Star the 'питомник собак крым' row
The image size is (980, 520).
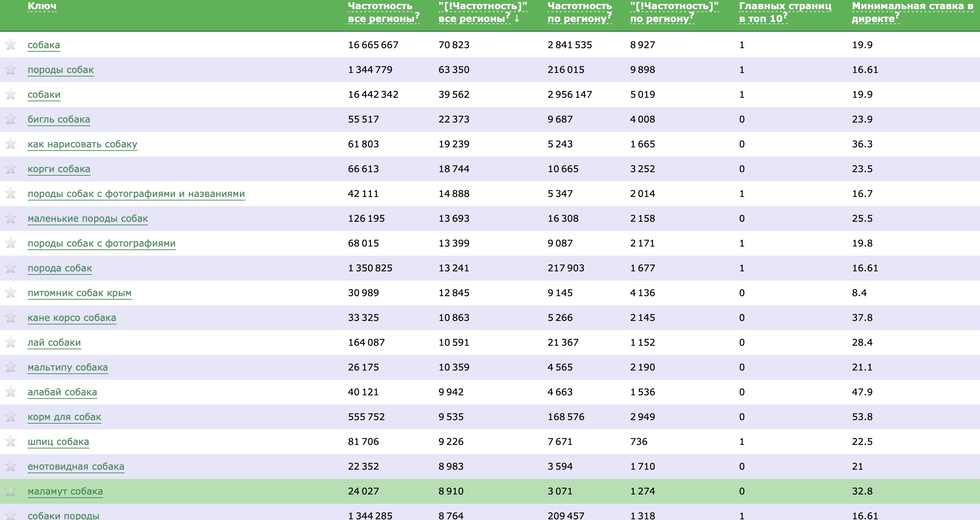pyautogui.click(x=11, y=293)
